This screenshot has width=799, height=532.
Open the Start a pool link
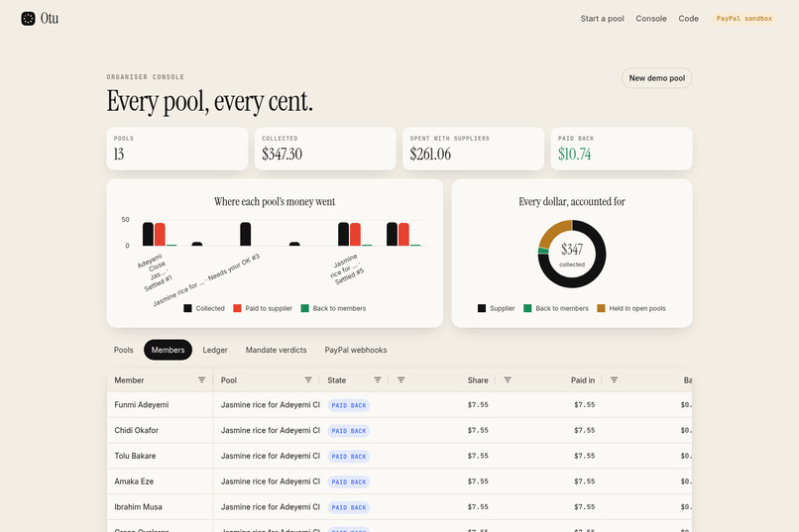pos(603,18)
